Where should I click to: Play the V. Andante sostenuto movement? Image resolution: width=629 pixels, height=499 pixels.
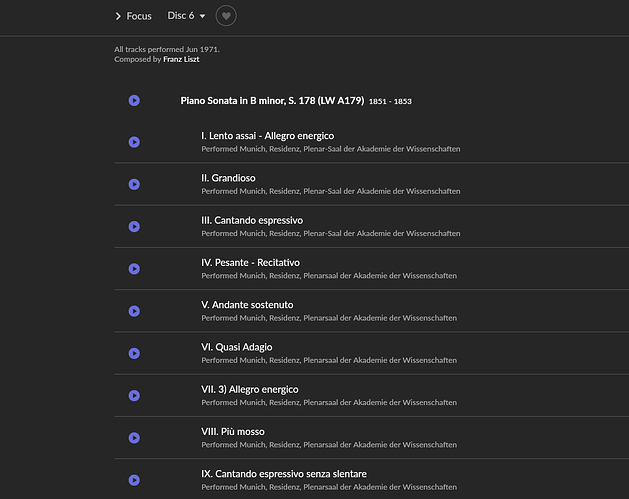(x=134, y=311)
